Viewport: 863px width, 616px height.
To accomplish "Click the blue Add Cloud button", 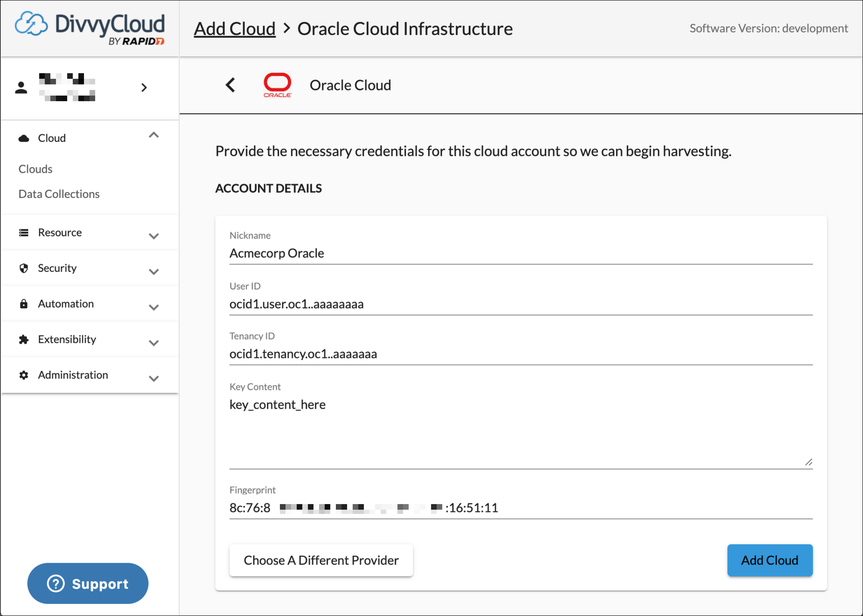I will [x=770, y=560].
